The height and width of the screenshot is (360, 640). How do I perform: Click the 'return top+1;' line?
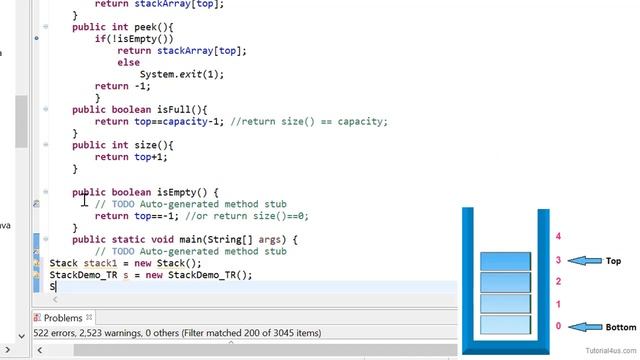[x=131, y=157]
